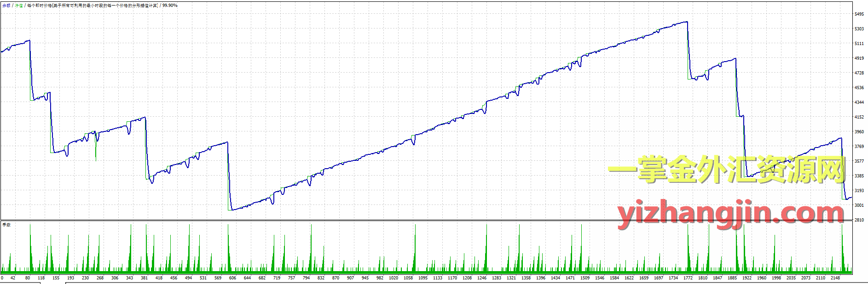
Task: Click the 99.90% modeling quality value
Action: click(170, 6)
